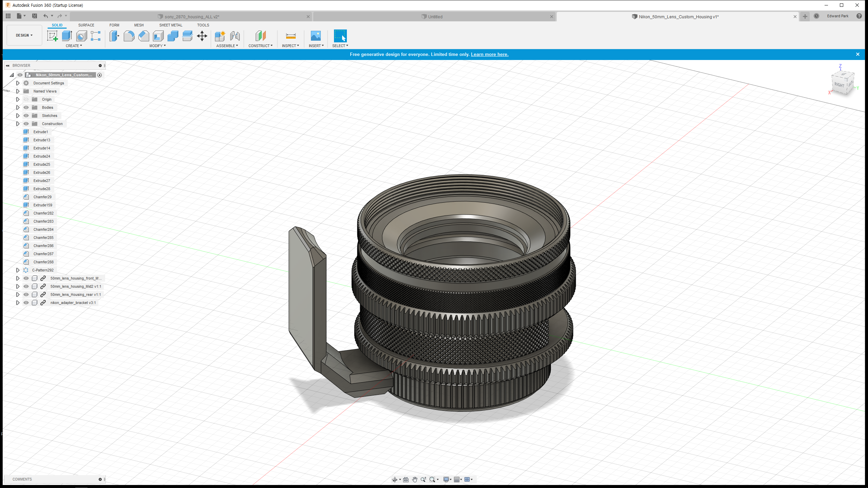Click the Move/Copy cross-arrows icon
This screenshot has height=488, width=868.
(x=202, y=36)
